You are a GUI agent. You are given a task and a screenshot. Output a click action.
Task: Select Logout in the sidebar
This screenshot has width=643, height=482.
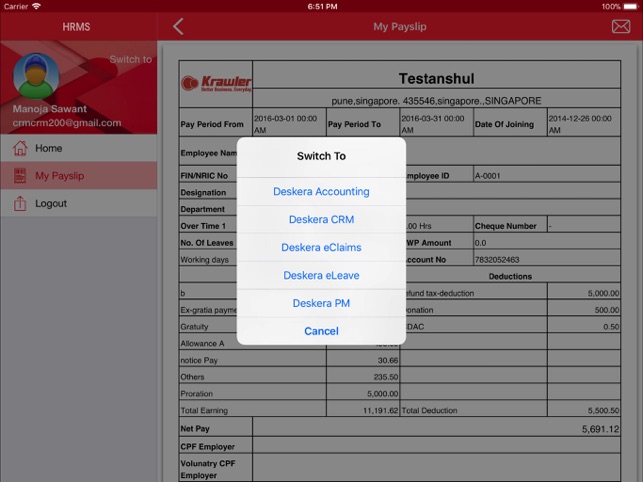[x=78, y=203]
